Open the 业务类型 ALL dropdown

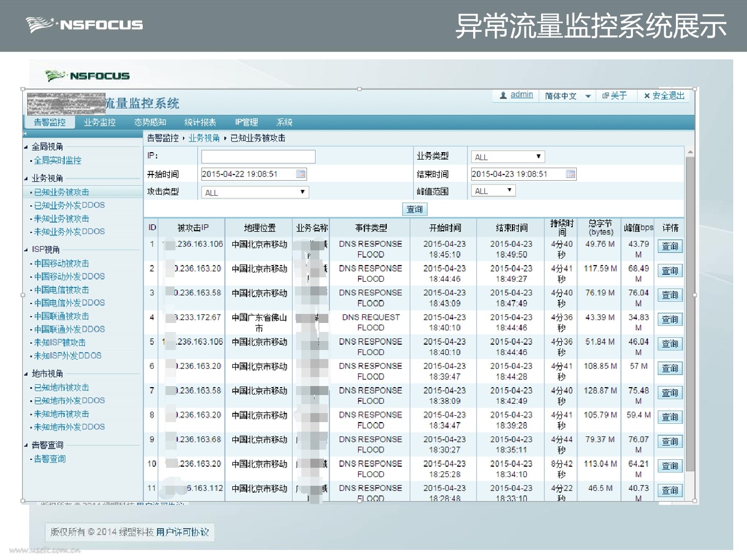tap(508, 157)
